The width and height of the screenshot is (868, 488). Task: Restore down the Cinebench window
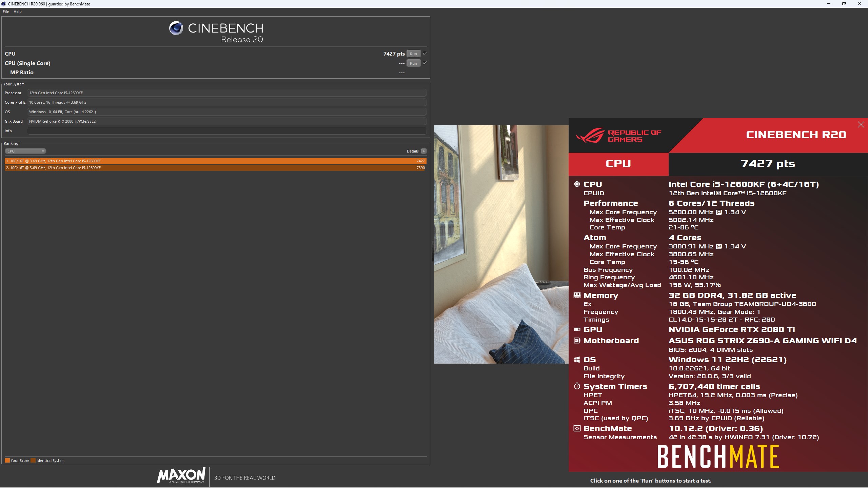[x=844, y=4]
